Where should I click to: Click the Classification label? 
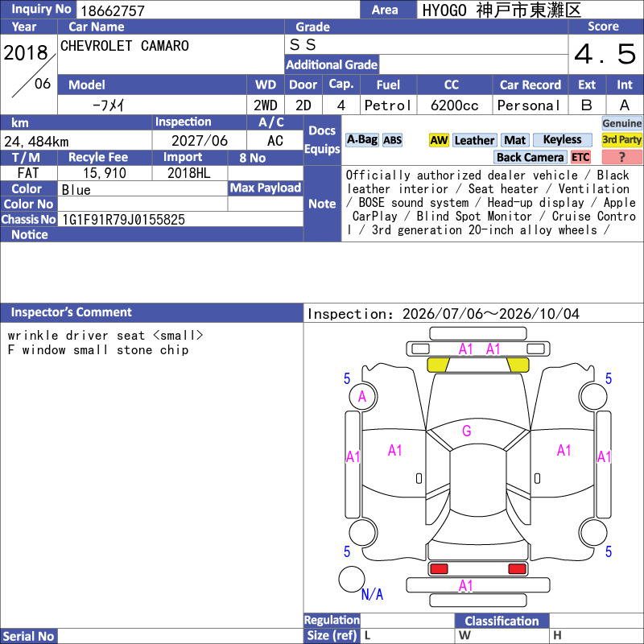[x=502, y=621]
